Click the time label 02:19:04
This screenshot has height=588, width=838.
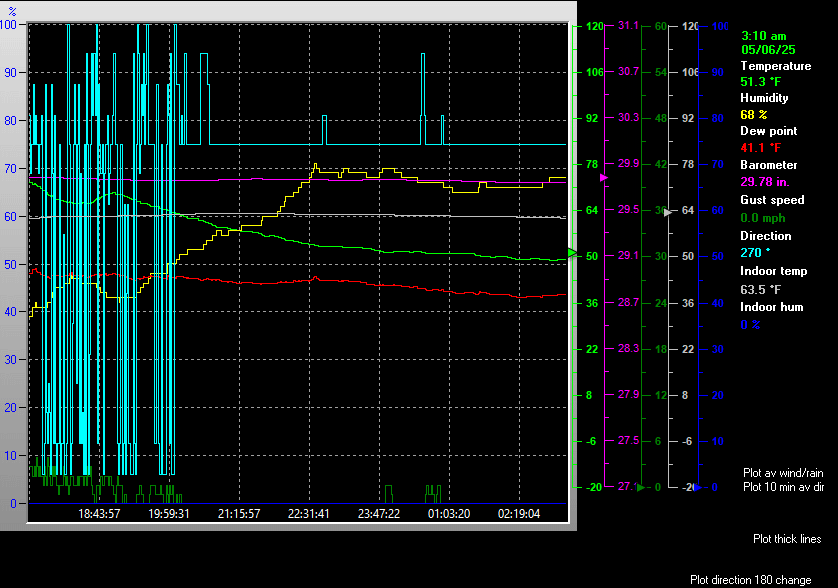[518, 514]
